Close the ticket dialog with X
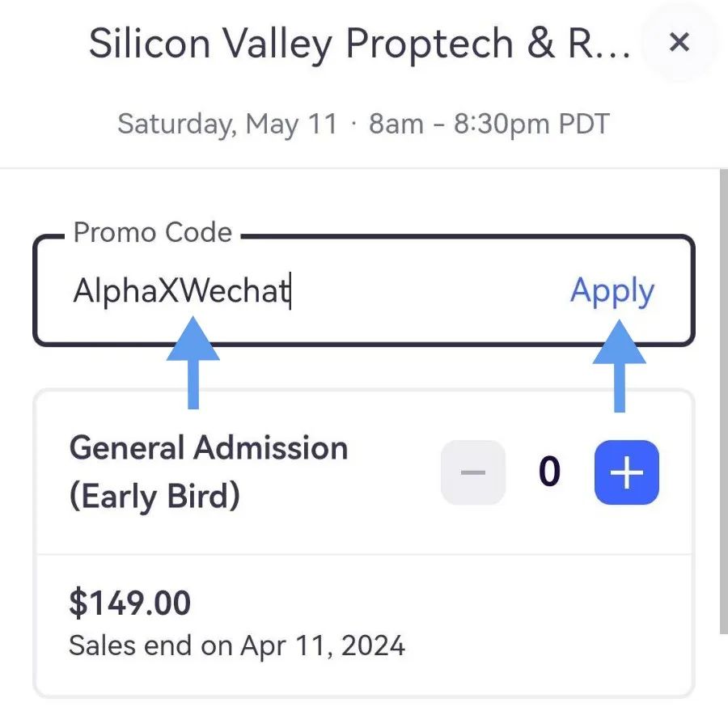728x728 pixels. (679, 42)
